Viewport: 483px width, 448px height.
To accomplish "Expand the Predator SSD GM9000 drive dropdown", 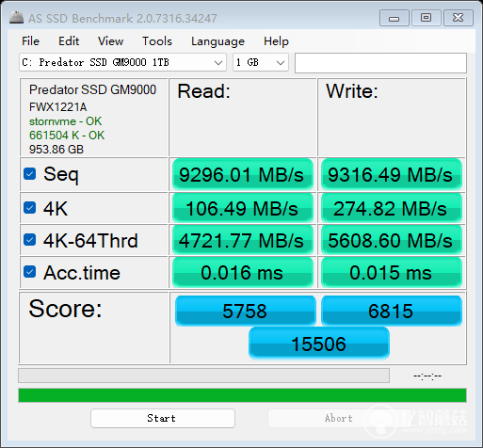I will coord(122,62).
